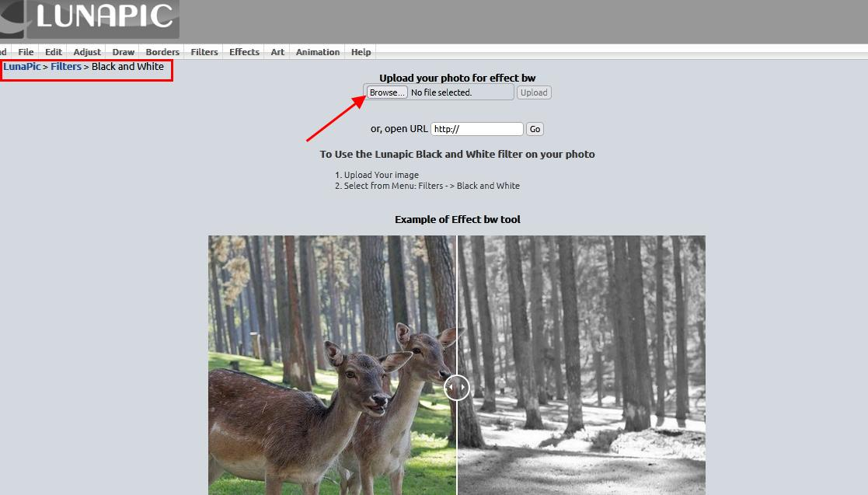This screenshot has height=495, width=868.
Task: Open the Adjust menu
Action: coord(87,52)
